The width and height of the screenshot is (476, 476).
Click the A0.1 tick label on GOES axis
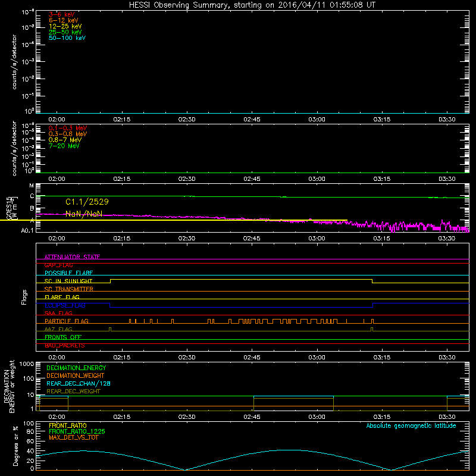coord(27,230)
